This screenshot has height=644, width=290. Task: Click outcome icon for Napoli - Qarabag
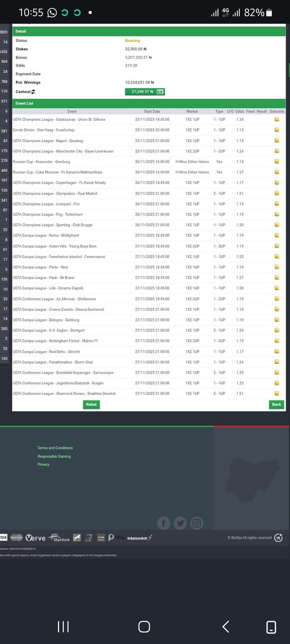[277, 141]
